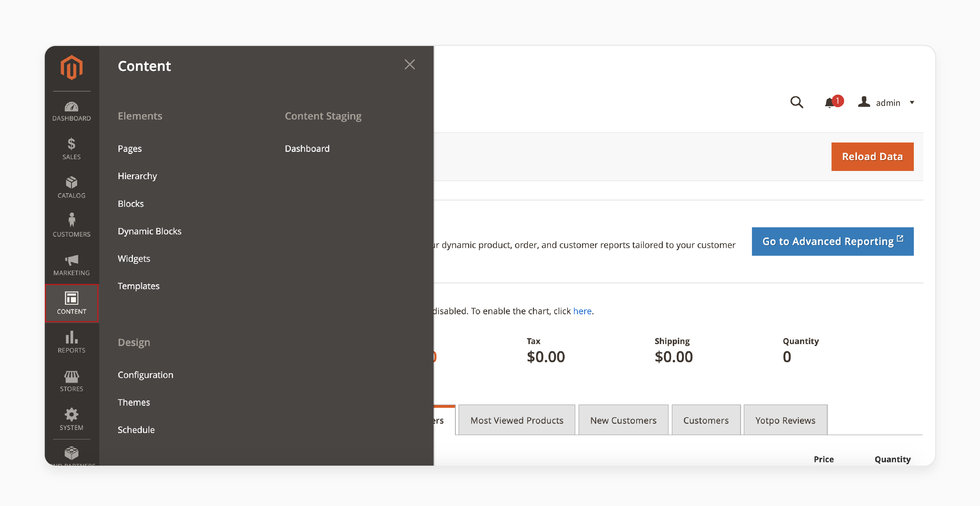Open Dynamic Blocks menu item
This screenshot has width=980, height=506.
pos(150,231)
